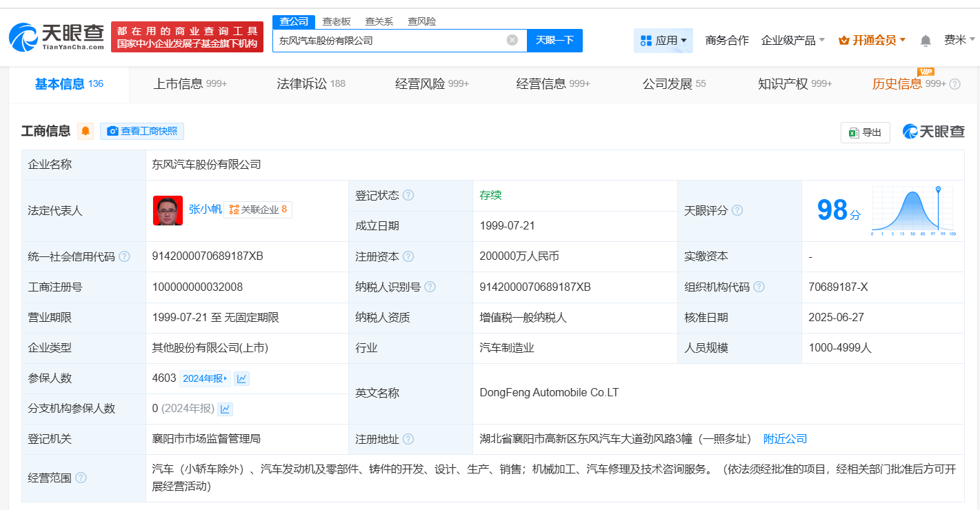980x510 pixels.
Task: Select the 查公司 search tab
Action: point(294,21)
